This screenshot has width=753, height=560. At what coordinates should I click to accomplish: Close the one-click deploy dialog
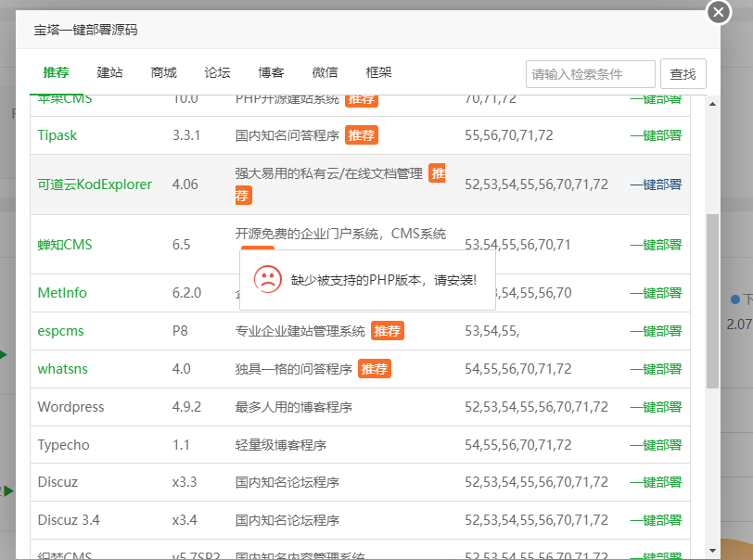point(719,12)
